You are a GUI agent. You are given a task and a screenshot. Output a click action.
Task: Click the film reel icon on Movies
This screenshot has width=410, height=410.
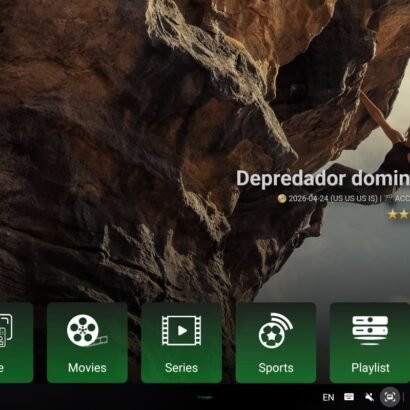(x=87, y=331)
